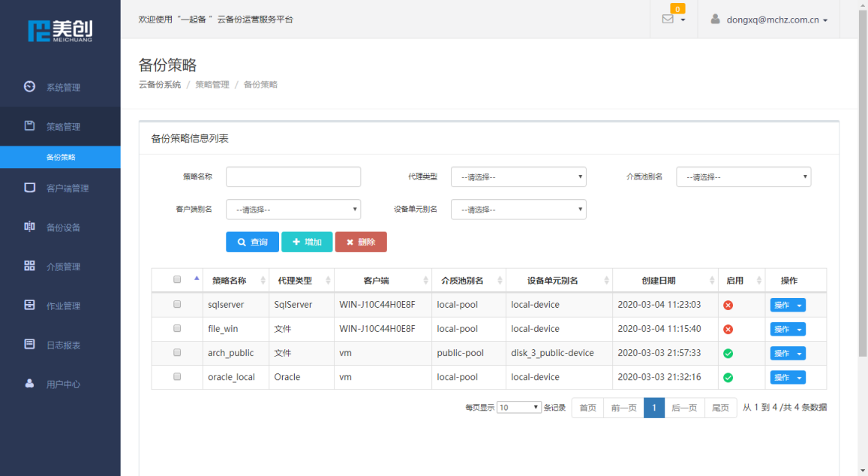
Task: Sort the table by 策略名称 column
Action: 236,280
